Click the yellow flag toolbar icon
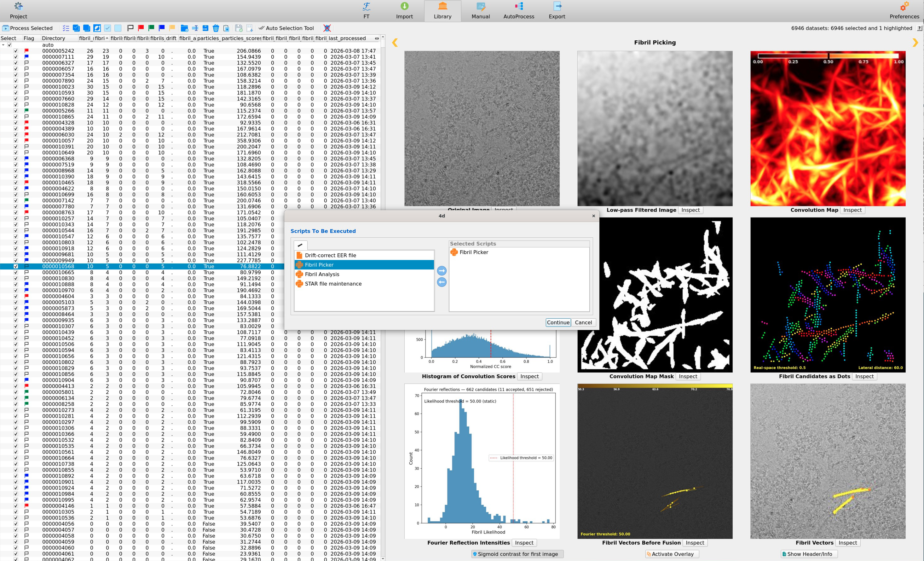This screenshot has width=924, height=561. pyautogui.click(x=172, y=28)
